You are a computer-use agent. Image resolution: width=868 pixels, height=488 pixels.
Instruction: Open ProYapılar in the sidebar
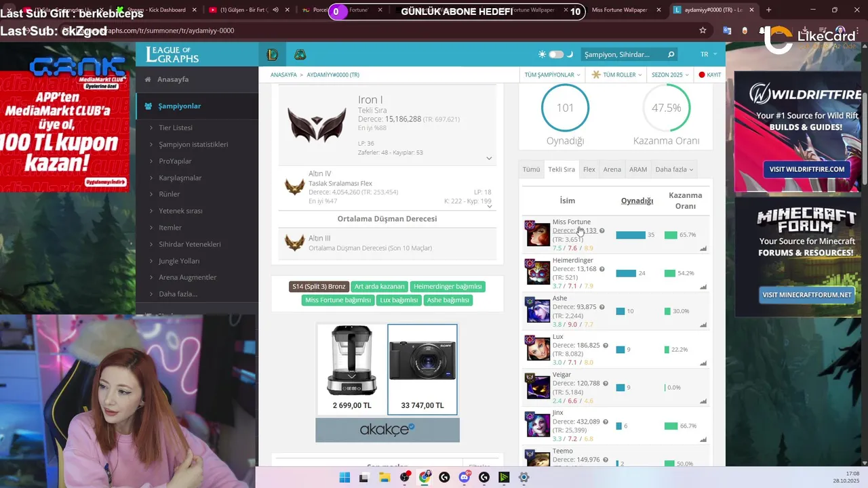(x=175, y=161)
